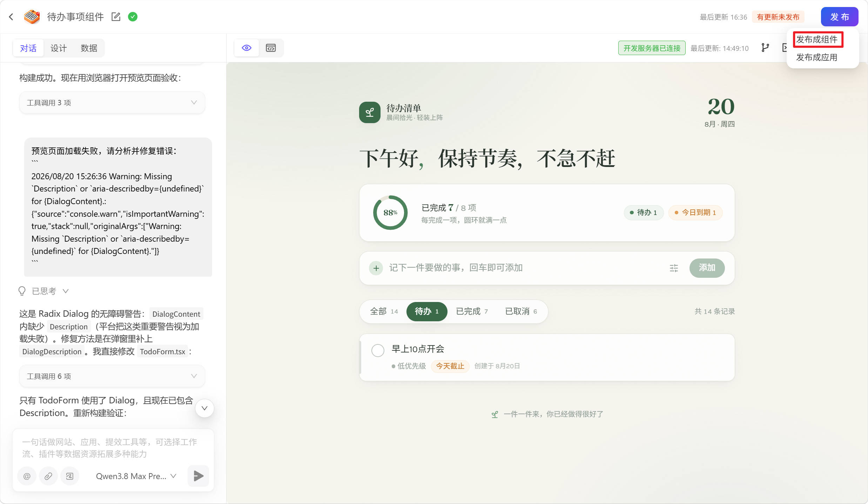Viewport: 868px width, 504px height.
Task: Click DialogDescription code tag
Action: coord(52,352)
